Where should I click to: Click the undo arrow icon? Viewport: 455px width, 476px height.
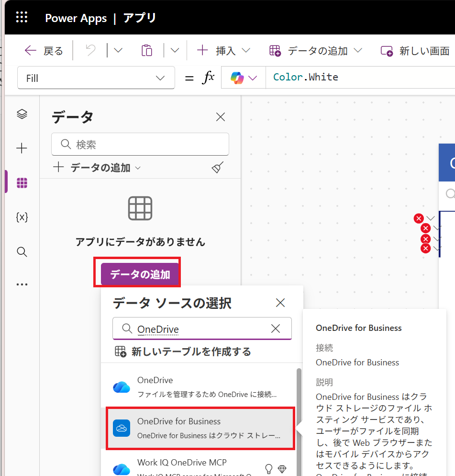[x=90, y=50]
